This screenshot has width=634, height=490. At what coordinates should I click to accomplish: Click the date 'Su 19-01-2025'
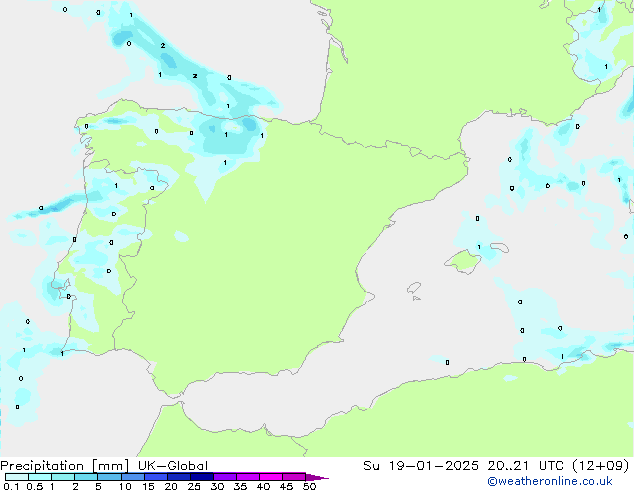[421, 466]
